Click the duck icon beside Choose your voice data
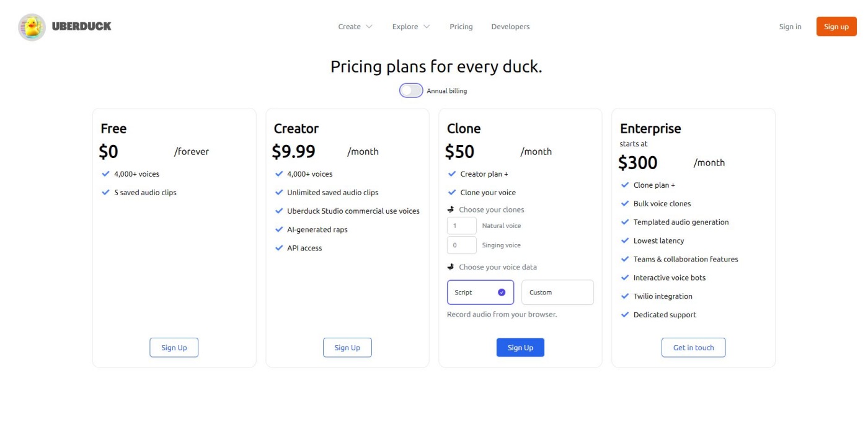868x435 pixels. 451,267
